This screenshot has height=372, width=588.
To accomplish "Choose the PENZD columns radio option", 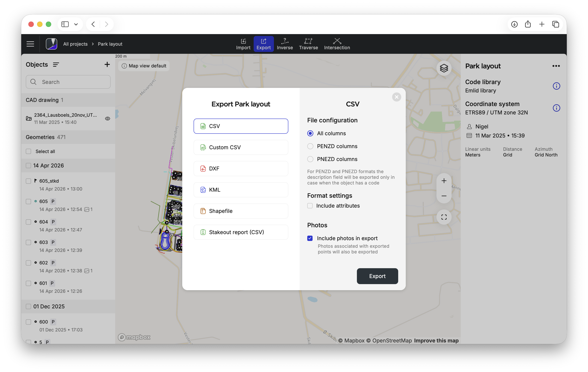I will pos(310,146).
